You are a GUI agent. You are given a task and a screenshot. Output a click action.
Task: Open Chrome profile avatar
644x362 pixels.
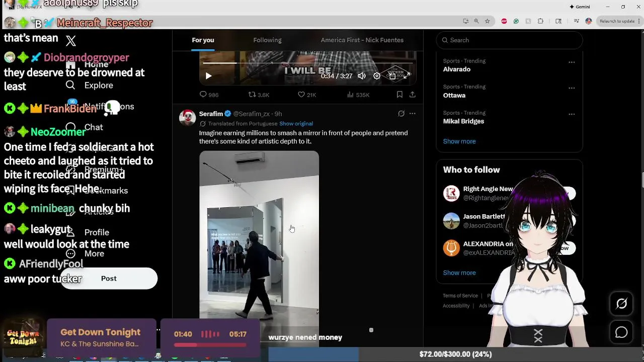[589, 21]
